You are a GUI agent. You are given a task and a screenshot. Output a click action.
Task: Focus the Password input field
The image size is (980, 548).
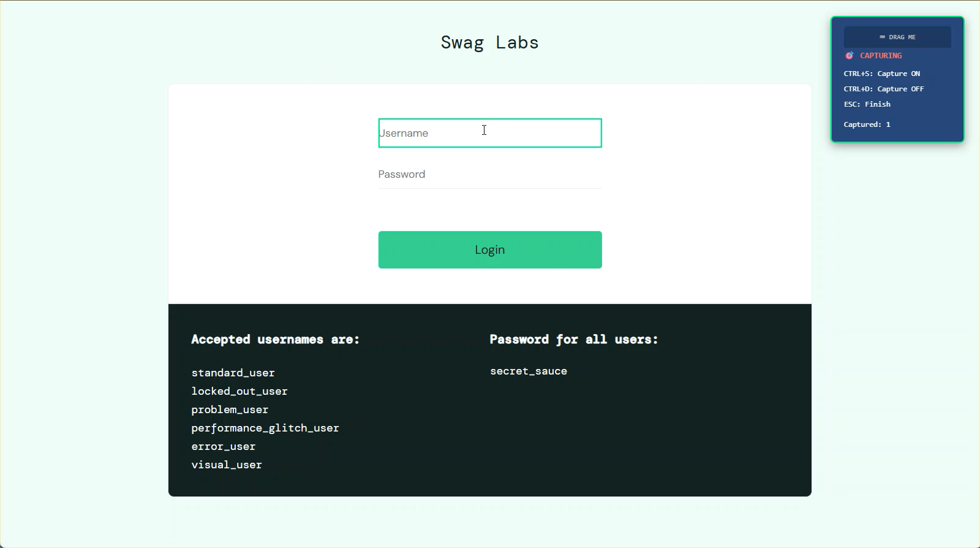click(490, 174)
